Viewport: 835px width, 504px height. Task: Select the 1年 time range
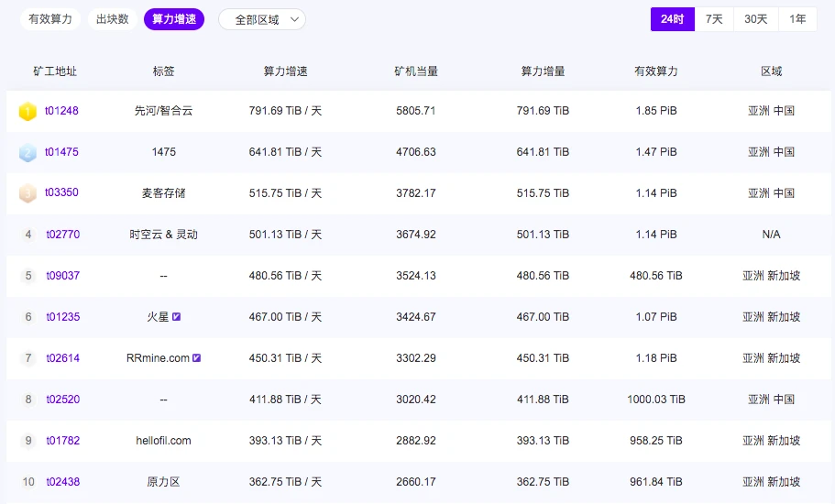[x=797, y=19]
